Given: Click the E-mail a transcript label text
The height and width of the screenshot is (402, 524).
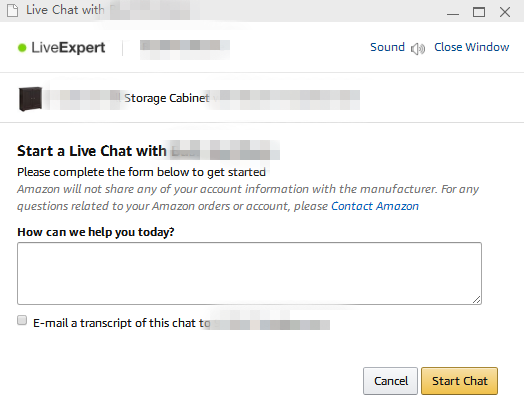Looking at the screenshot, I should click(122, 323).
